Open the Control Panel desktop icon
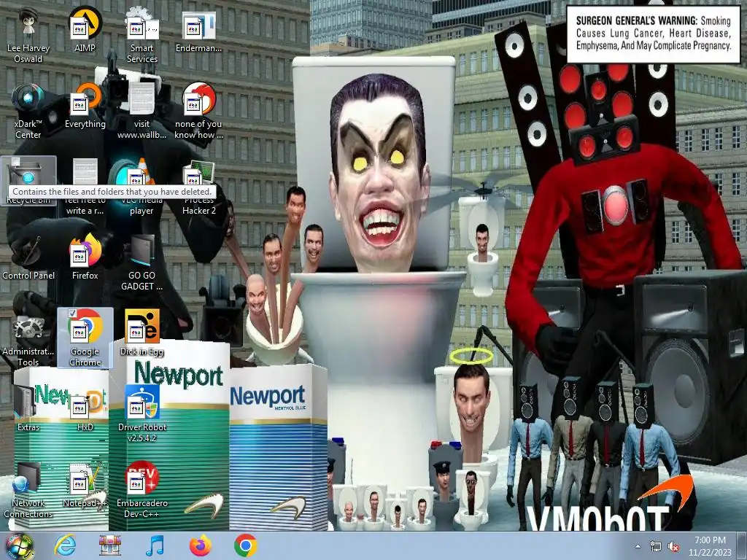 pyautogui.click(x=28, y=257)
